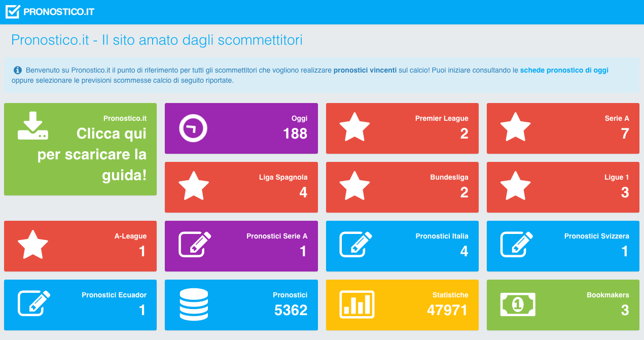This screenshot has width=644, height=340.
Task: Click the download icon on the green guide tile
Action: point(33,126)
